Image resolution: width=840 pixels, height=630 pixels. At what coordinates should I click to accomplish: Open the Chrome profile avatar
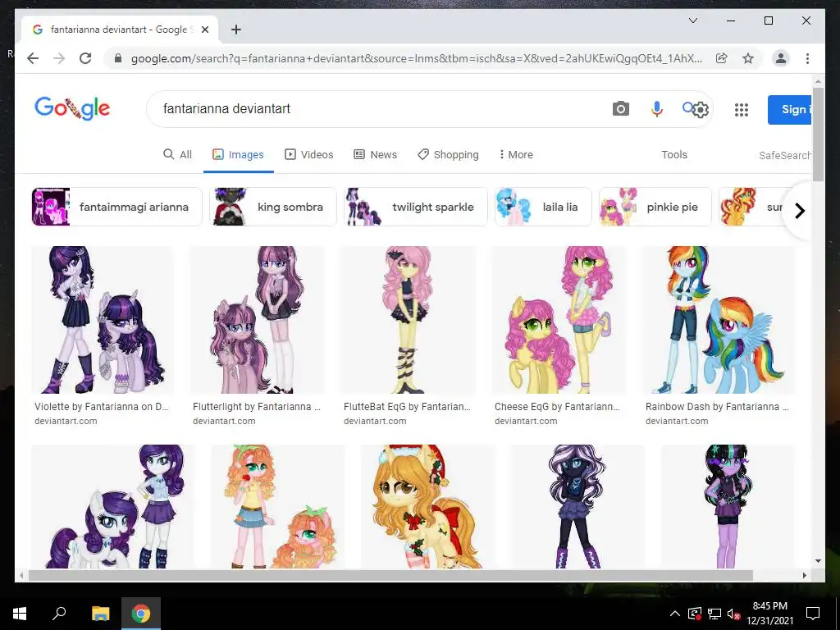point(781,58)
